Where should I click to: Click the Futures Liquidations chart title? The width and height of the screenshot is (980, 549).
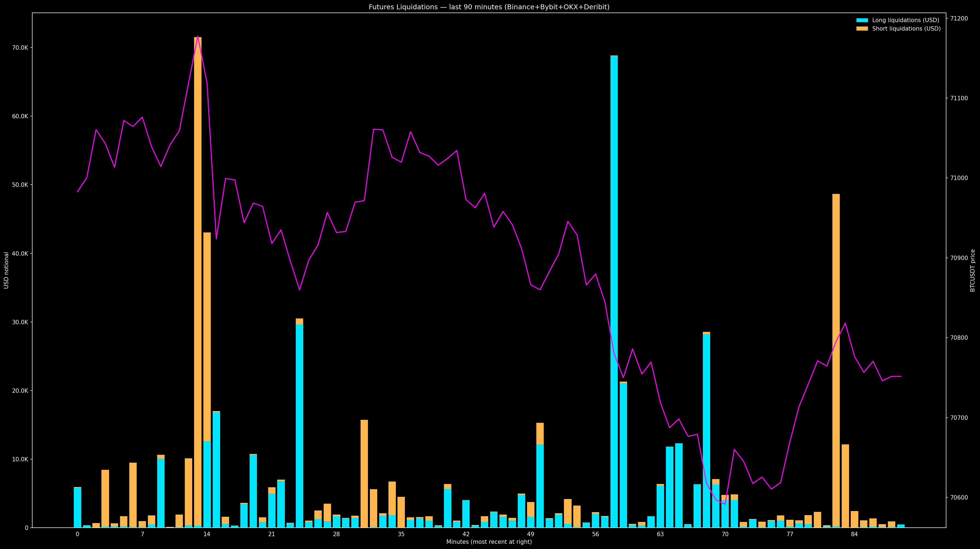pyautogui.click(x=489, y=7)
